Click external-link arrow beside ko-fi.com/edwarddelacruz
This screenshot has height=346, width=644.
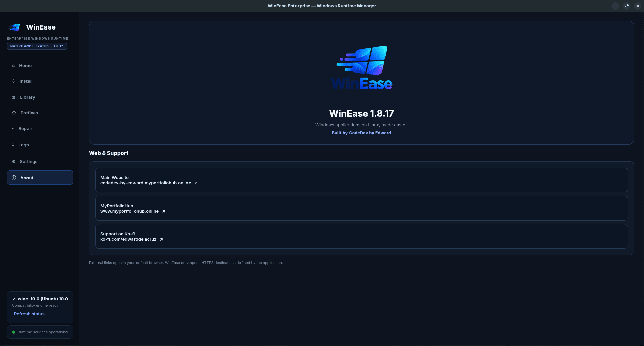click(161, 239)
